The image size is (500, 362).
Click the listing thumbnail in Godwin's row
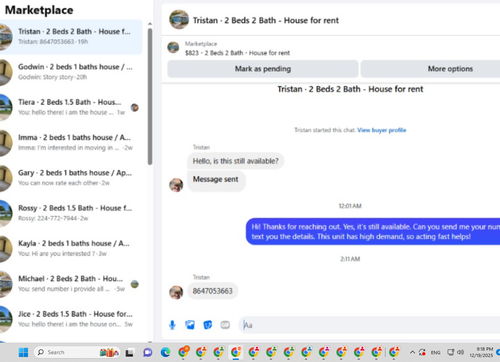click(6, 72)
